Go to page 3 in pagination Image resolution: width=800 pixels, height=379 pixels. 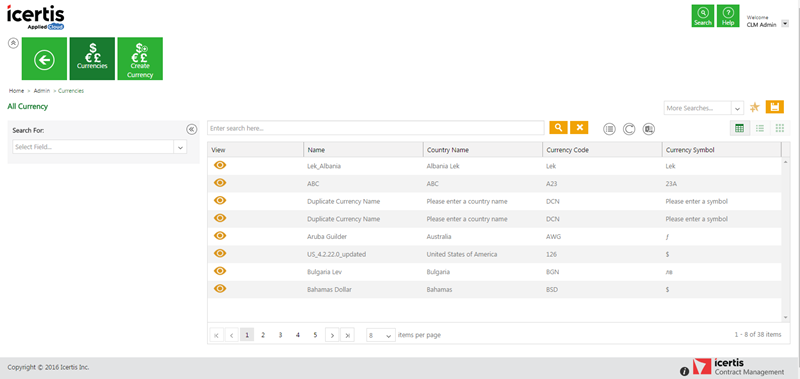[x=280, y=335]
